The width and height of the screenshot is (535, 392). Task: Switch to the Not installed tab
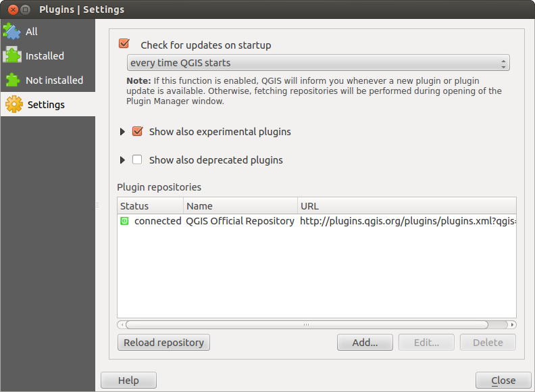54,80
